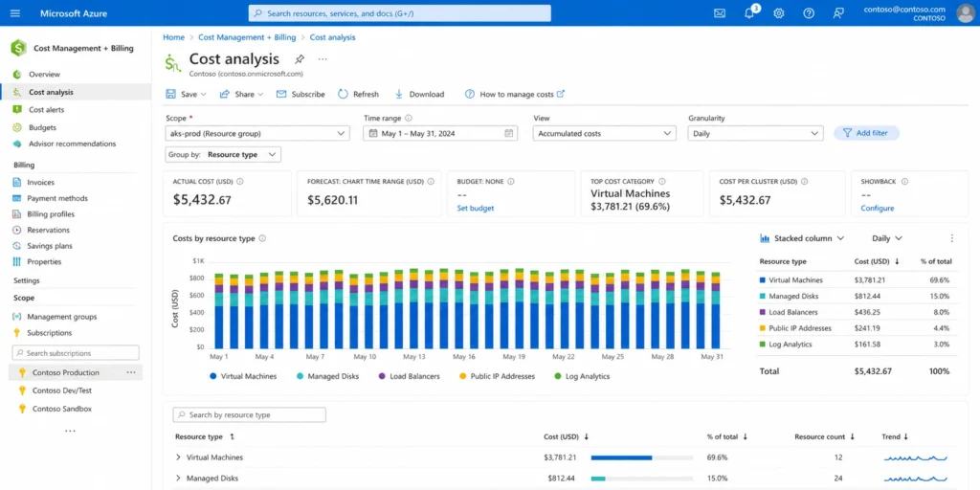The image size is (980, 490).
Task: Open Cost alerts in sidebar
Action: click(x=46, y=109)
